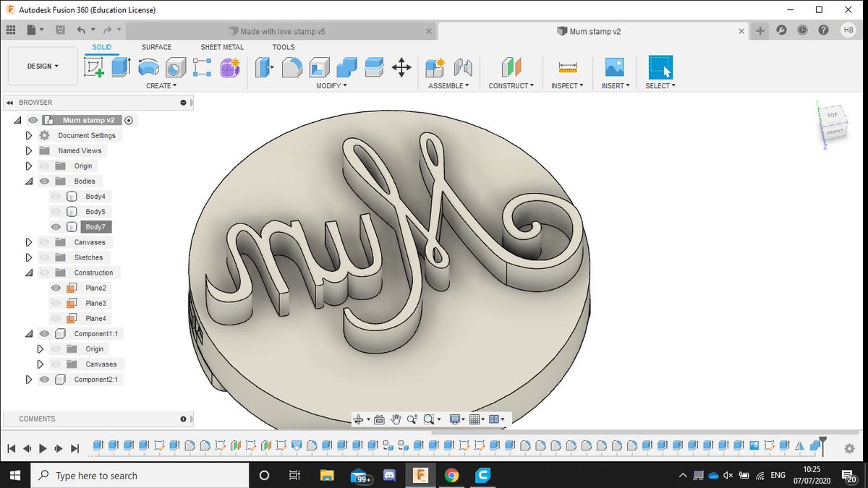Select the Offset Face tool
This screenshot has width=868, height=488.
point(374,67)
